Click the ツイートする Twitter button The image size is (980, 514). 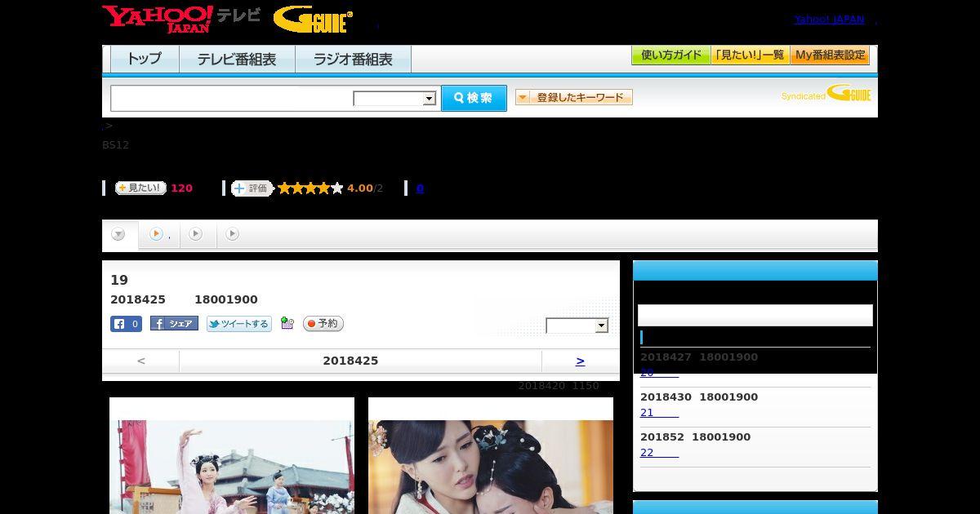[x=238, y=324]
